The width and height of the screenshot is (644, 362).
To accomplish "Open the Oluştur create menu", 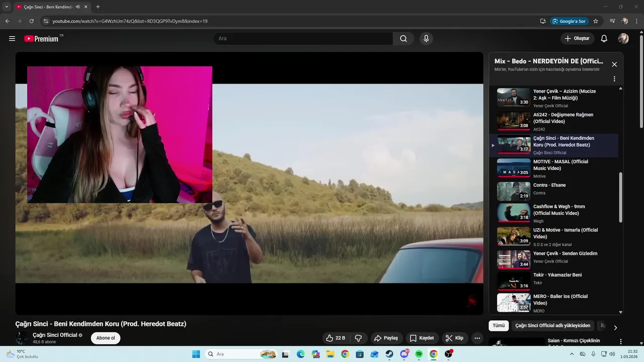I will click(577, 39).
